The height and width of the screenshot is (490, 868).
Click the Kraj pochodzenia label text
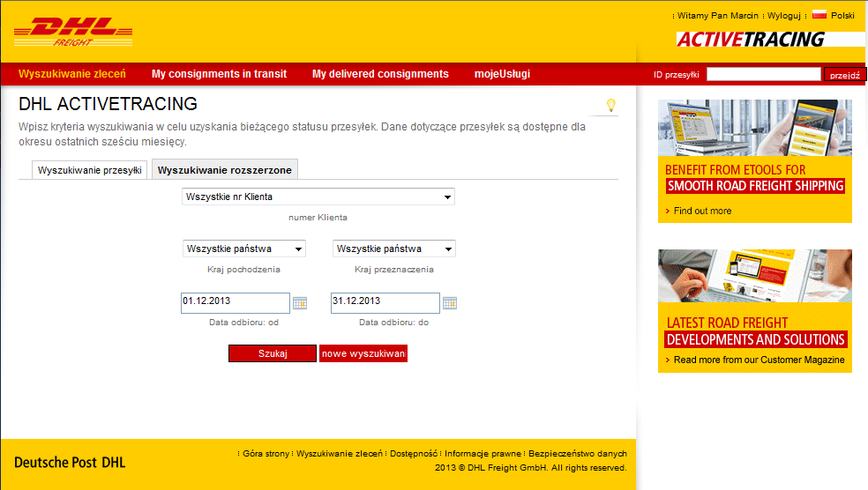click(x=243, y=270)
